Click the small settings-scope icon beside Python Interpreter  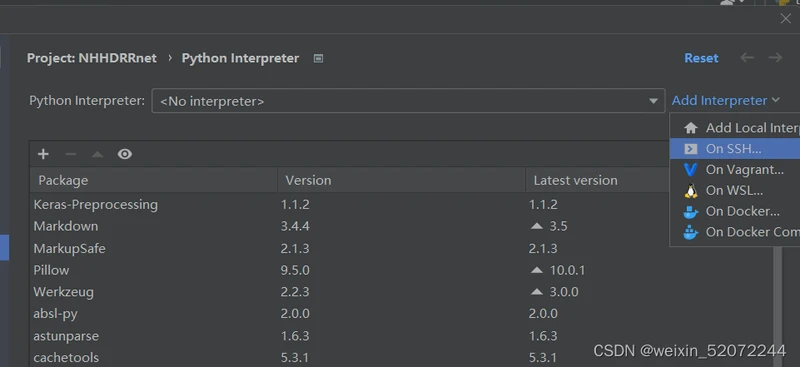pos(318,59)
